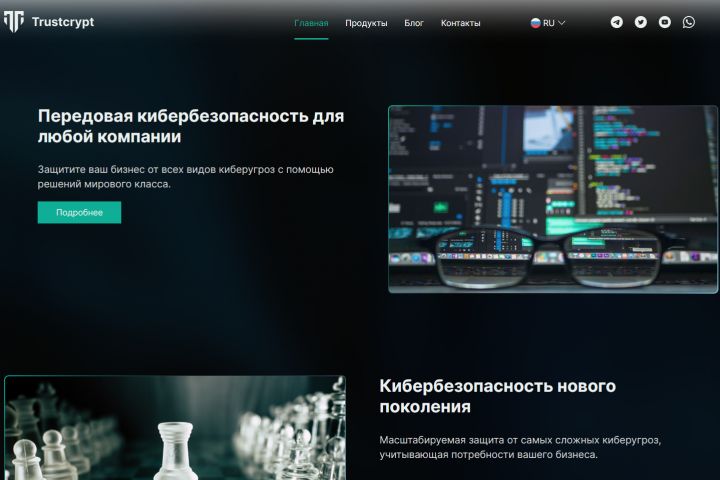Screen dimensions: 720x480
Task: Click the Trustcrypt shield logo icon
Action: pyautogui.click(x=14, y=22)
